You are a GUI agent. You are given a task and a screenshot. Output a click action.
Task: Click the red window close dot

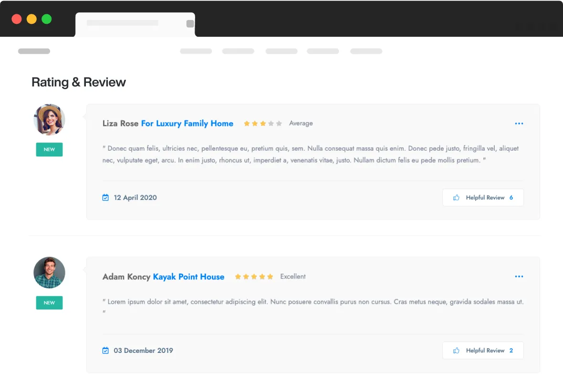pyautogui.click(x=17, y=19)
